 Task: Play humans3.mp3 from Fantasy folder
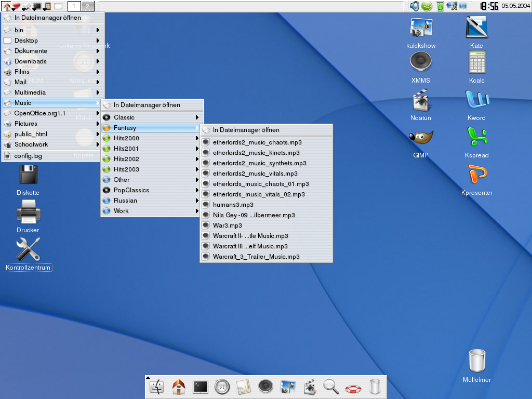pos(267,205)
